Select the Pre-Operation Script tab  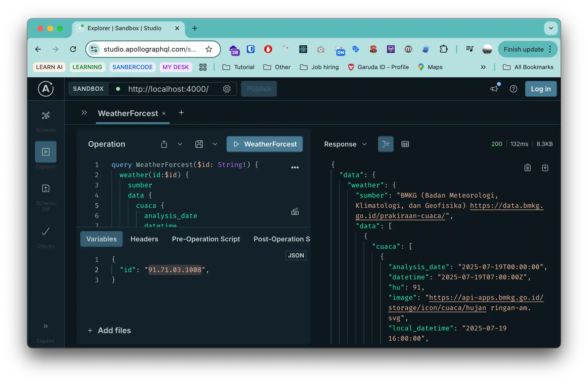click(x=206, y=239)
